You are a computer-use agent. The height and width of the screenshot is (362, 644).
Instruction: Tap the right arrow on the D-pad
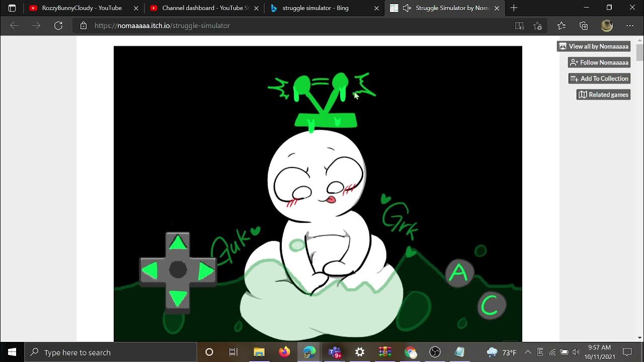[x=206, y=271]
